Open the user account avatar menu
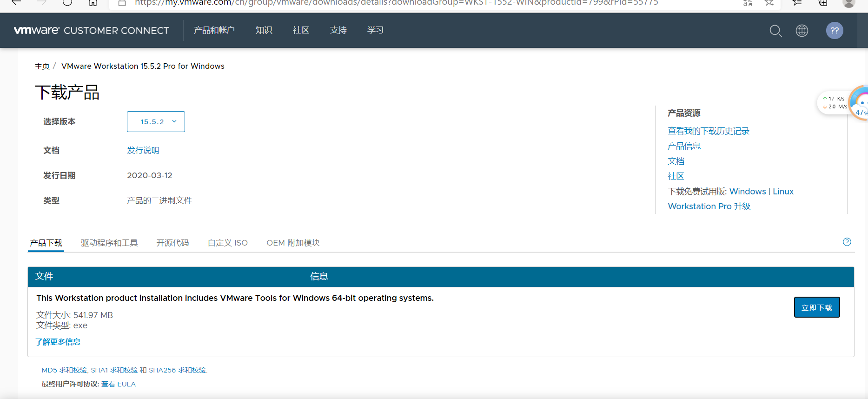The image size is (868, 399). pyautogui.click(x=835, y=31)
